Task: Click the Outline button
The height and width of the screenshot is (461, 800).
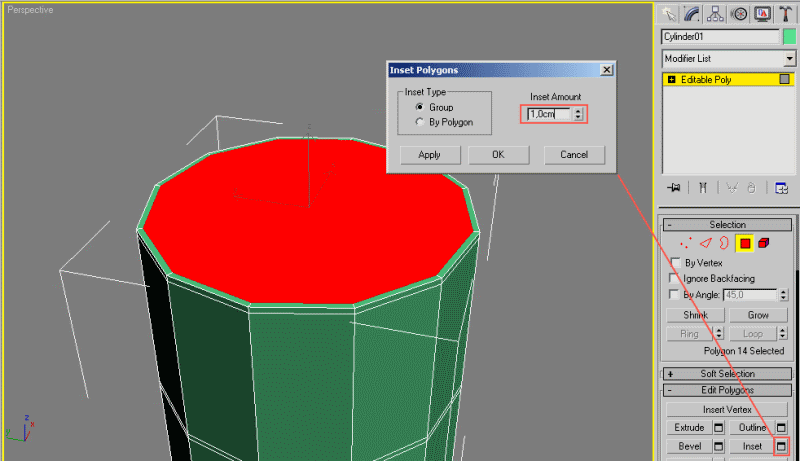Action: (752, 427)
